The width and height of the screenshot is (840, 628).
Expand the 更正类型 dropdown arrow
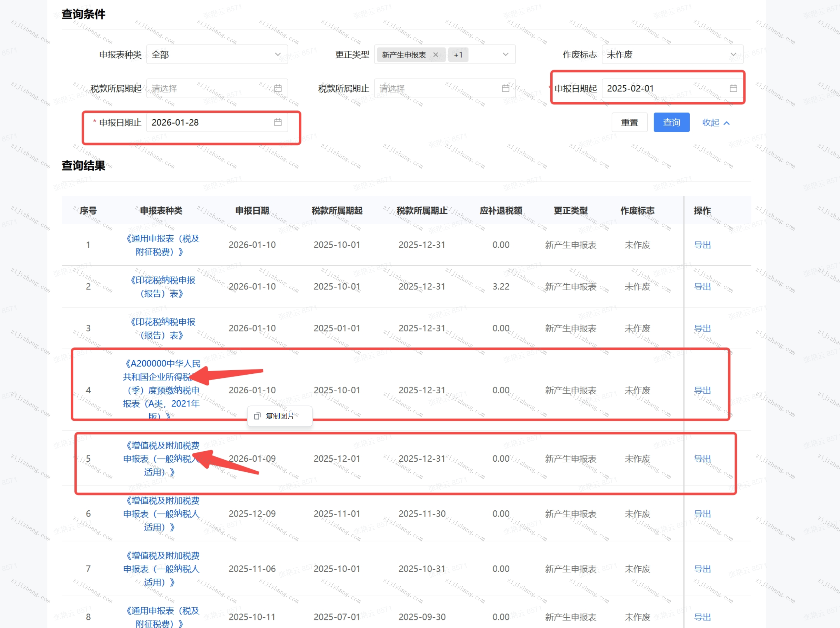tap(505, 55)
